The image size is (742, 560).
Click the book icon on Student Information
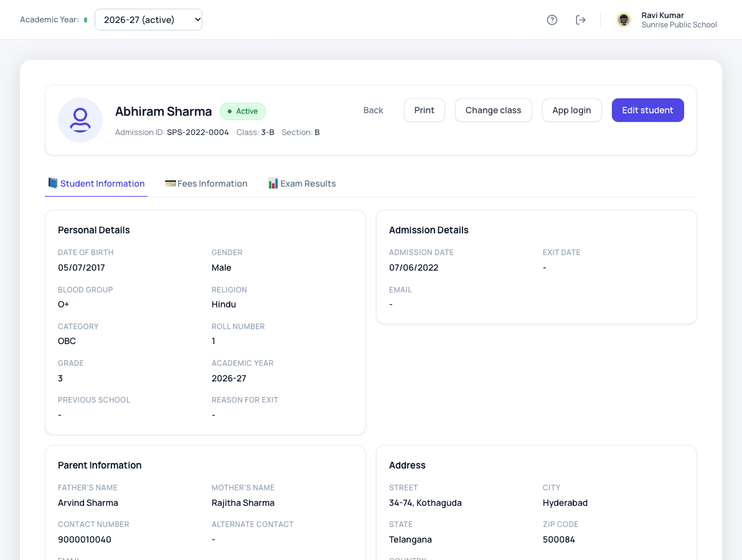tap(53, 183)
